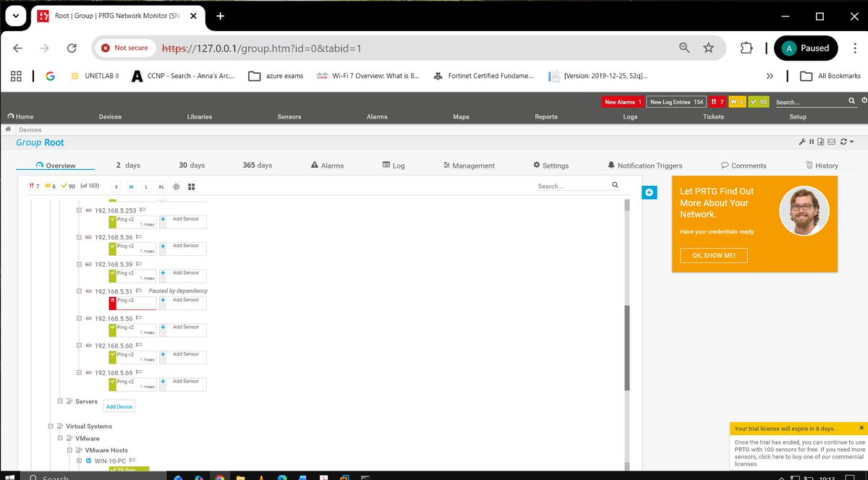868x480 pixels.
Task: Switch to the History tab
Action: click(x=822, y=166)
